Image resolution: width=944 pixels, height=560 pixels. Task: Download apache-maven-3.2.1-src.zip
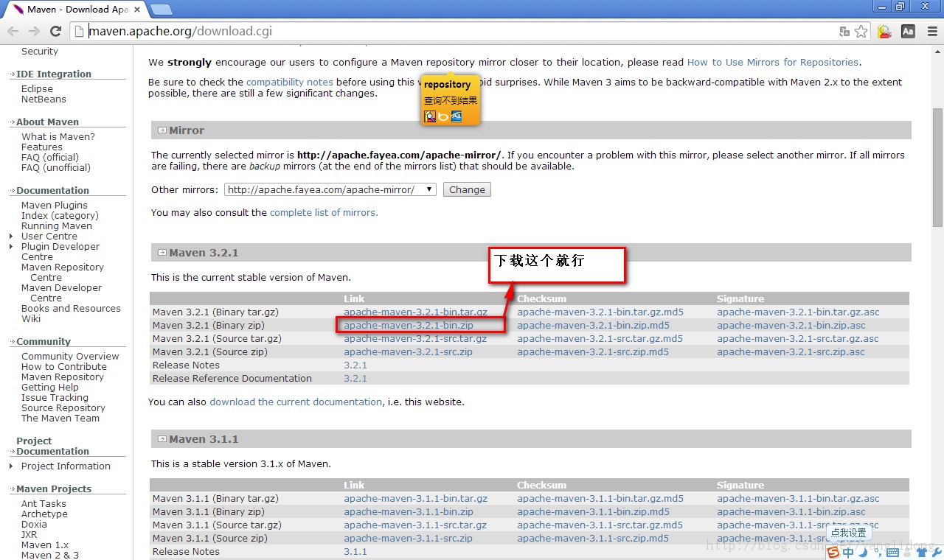tap(408, 352)
